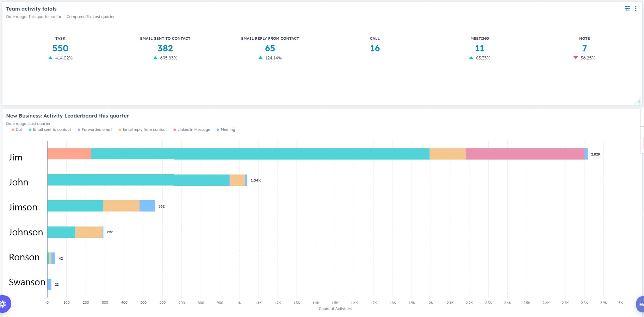
Task: Click Jimson's Email reply from contact segment
Action: 121,206
